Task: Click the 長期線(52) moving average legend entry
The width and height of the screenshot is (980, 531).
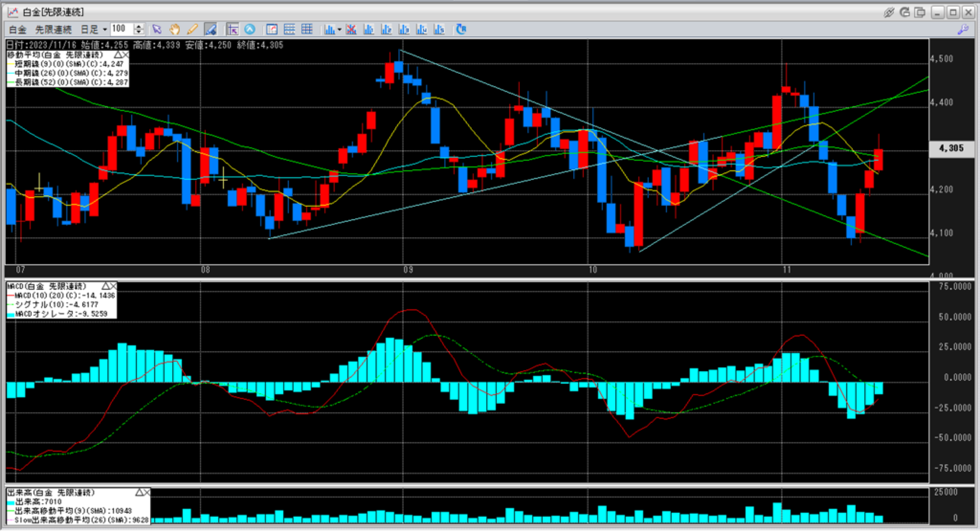Action: tap(67, 82)
